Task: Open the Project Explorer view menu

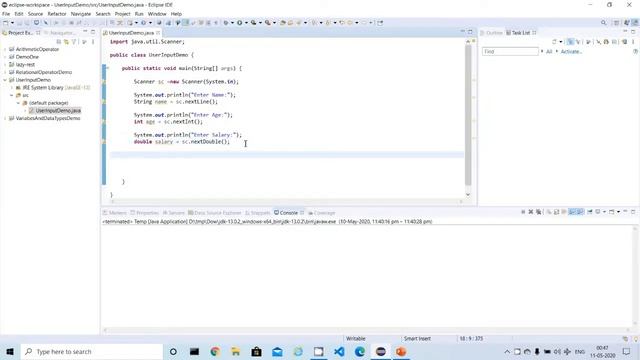Action: click(x=93, y=42)
